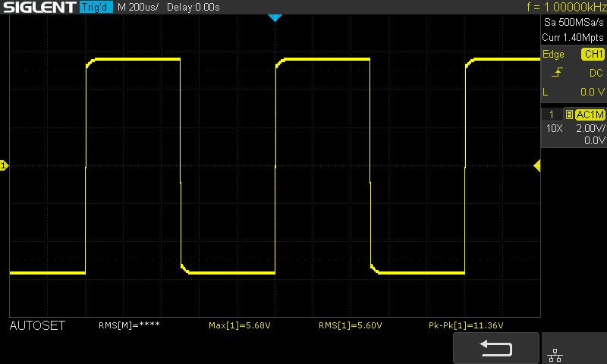Click the Sa 500MSa/s sample rate
Viewport: 607px width, 364px height.
pyautogui.click(x=574, y=23)
